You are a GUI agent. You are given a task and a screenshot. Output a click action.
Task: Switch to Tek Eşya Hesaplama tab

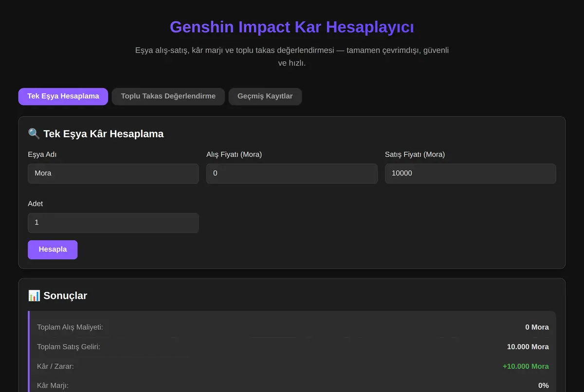63,96
